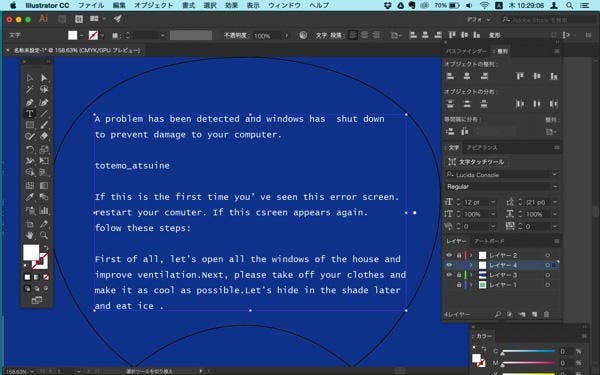Select the Hand tool
Viewport: 600px width, 375px height.
30,235
